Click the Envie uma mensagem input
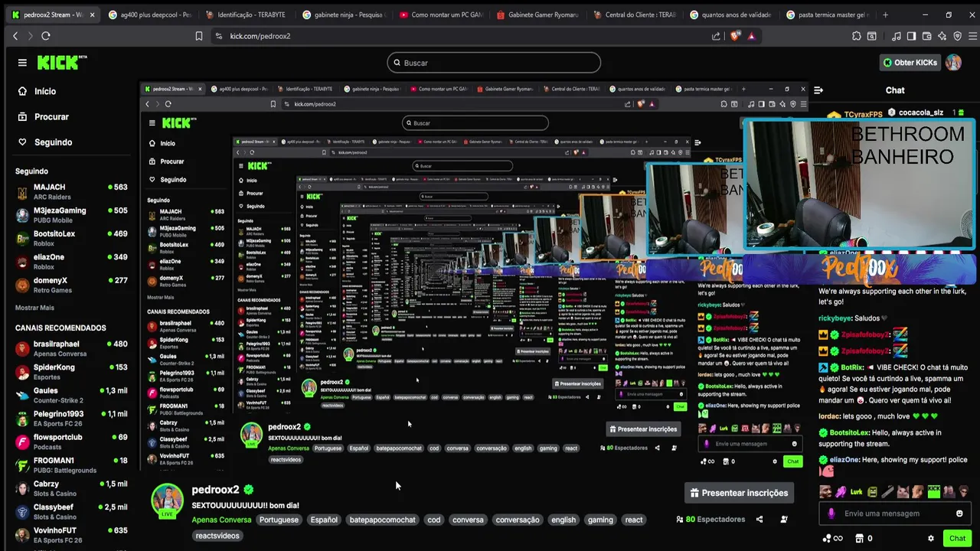Image resolution: width=980 pixels, height=551 pixels. pyautogui.click(x=896, y=514)
